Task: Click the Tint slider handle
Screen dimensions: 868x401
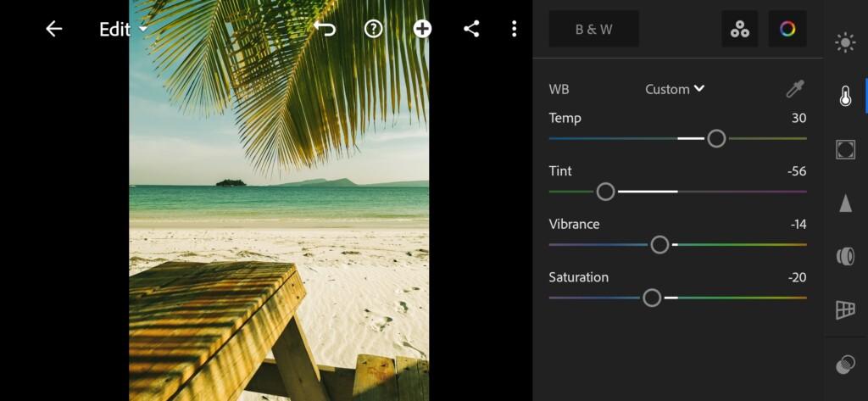Action: 605,192
